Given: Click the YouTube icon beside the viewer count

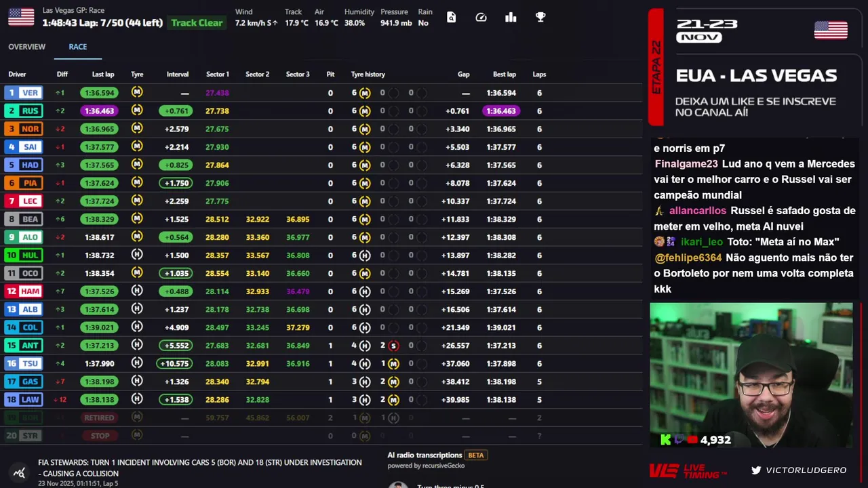Looking at the screenshot, I should [x=692, y=440].
